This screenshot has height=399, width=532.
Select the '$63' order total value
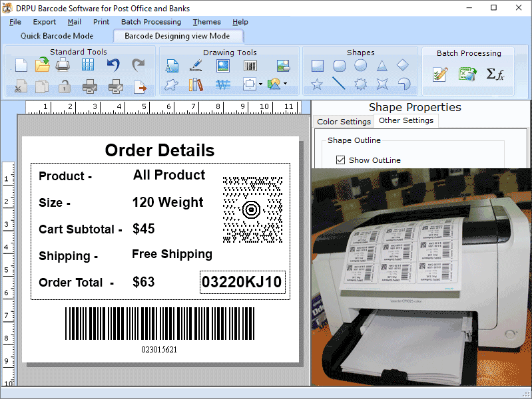[x=144, y=282]
